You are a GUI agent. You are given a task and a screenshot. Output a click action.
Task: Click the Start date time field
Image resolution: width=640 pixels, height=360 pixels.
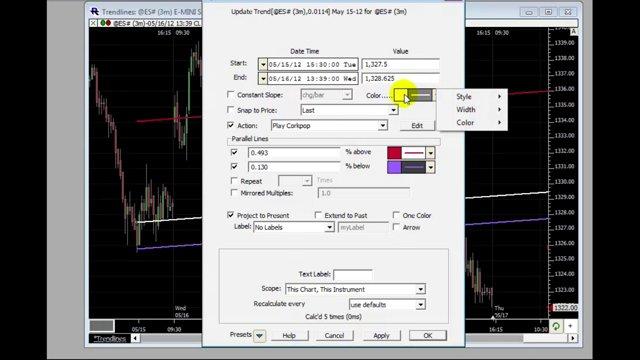[313, 64]
